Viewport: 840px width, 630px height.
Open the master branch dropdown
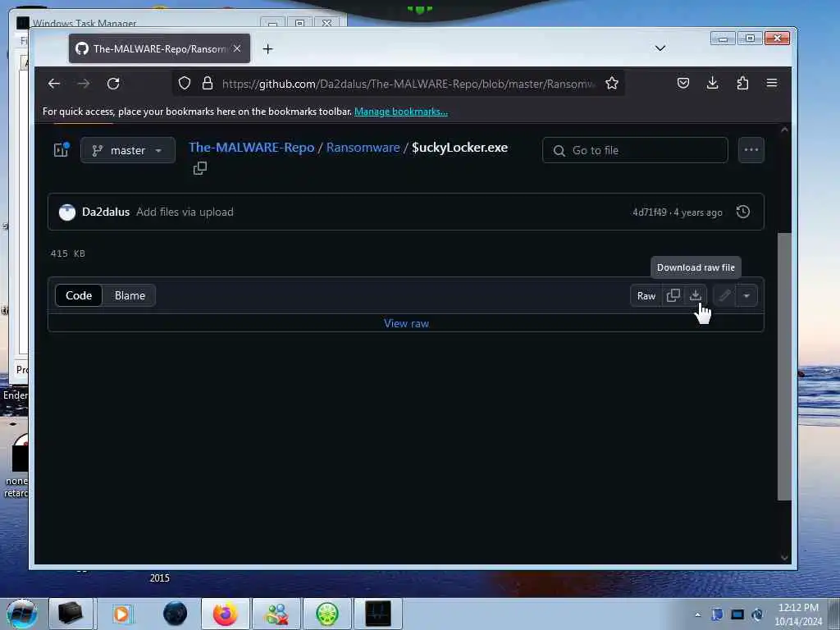coord(127,150)
